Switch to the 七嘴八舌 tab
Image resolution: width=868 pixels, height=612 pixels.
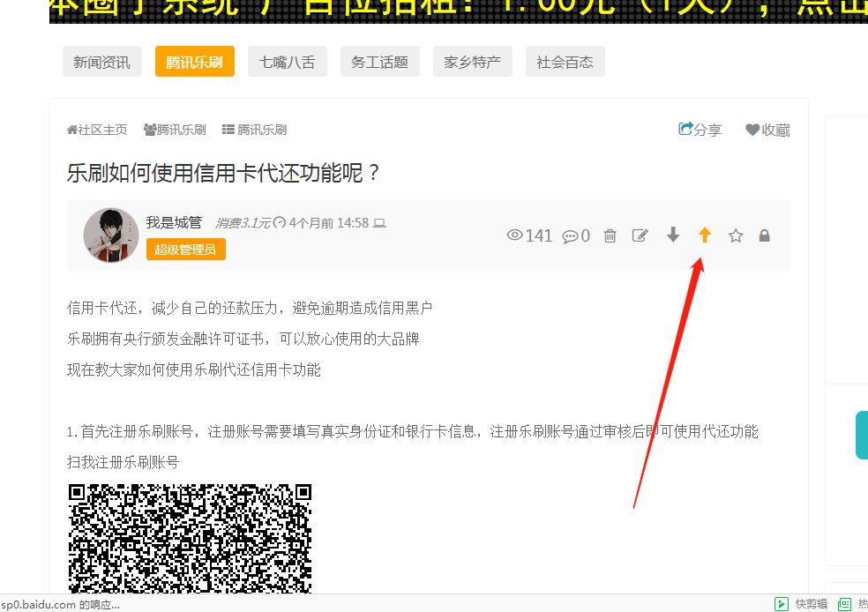click(x=287, y=62)
